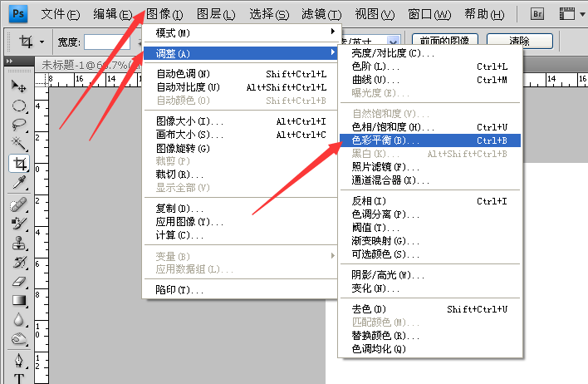Screen dimensions: 588x384
Task: Select the Eyedropper tool
Action: point(19,182)
